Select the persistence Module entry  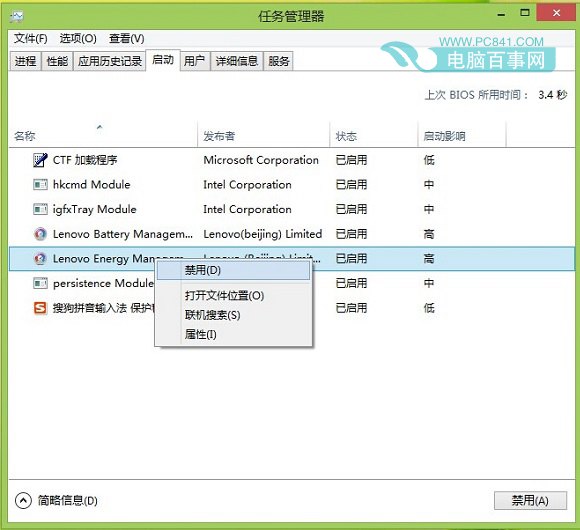(x=103, y=283)
